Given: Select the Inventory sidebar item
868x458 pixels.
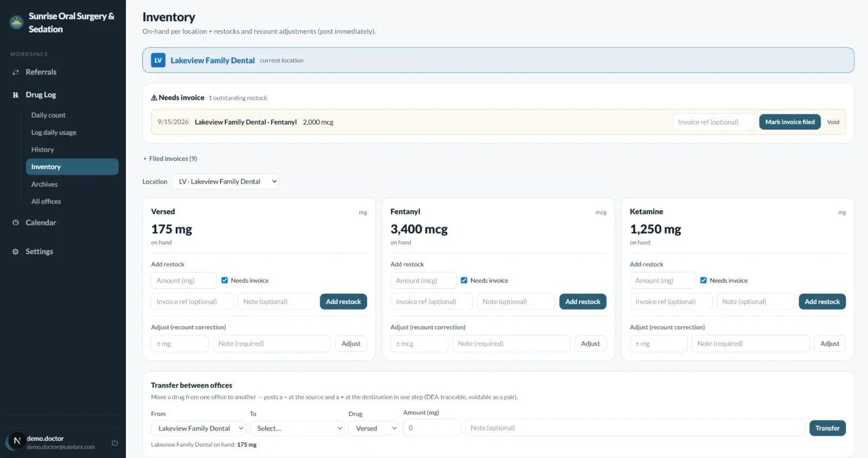Looking at the screenshot, I should click(72, 167).
